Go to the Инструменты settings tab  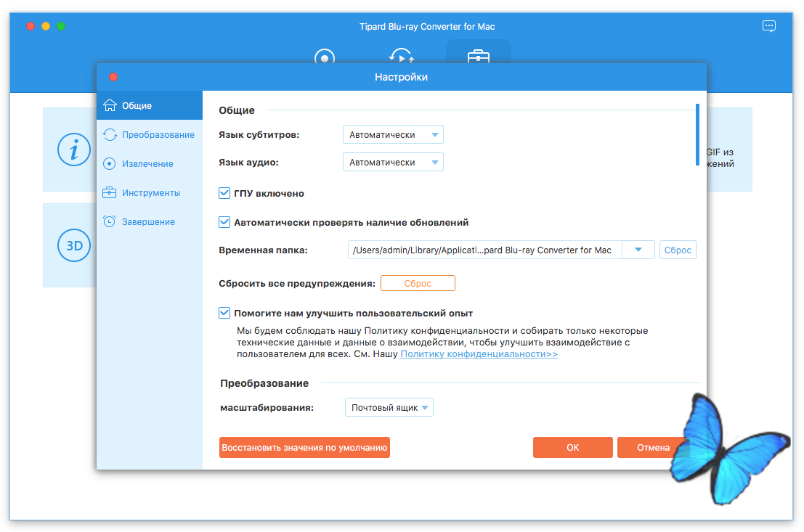(x=150, y=193)
